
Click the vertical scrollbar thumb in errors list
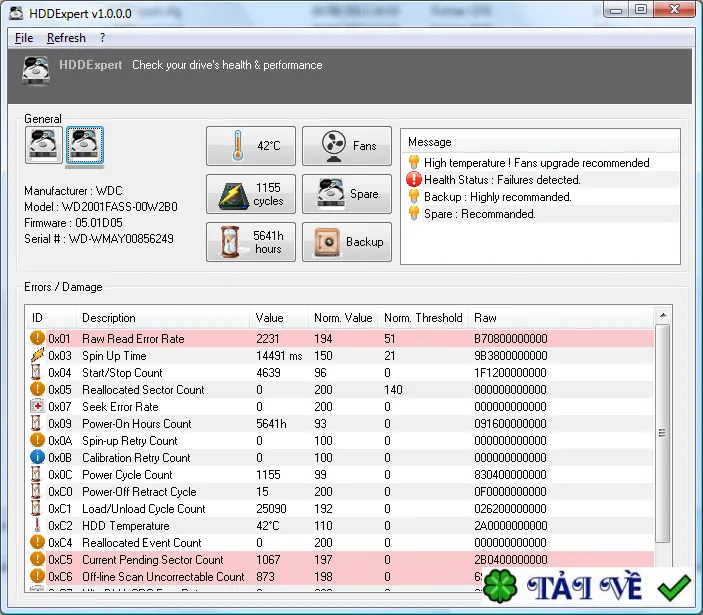(x=662, y=433)
